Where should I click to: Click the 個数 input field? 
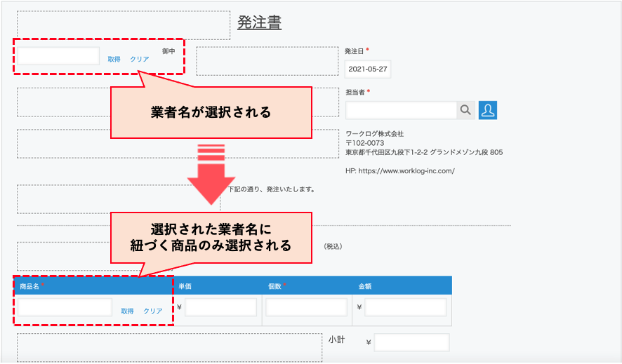click(306, 307)
